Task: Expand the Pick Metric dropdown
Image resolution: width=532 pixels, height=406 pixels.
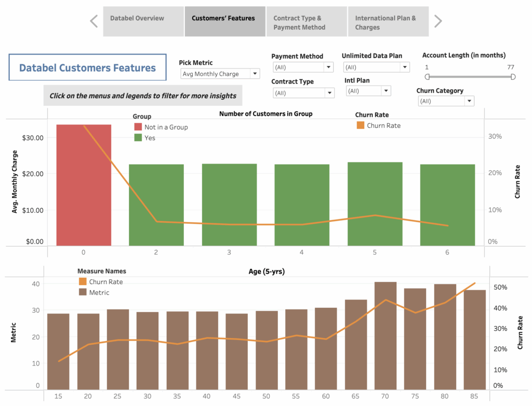Action: click(255, 74)
